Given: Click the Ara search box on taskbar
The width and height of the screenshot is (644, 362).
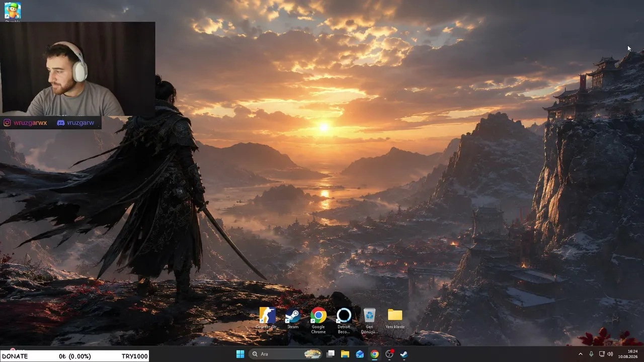Looking at the screenshot, I should coord(285,354).
